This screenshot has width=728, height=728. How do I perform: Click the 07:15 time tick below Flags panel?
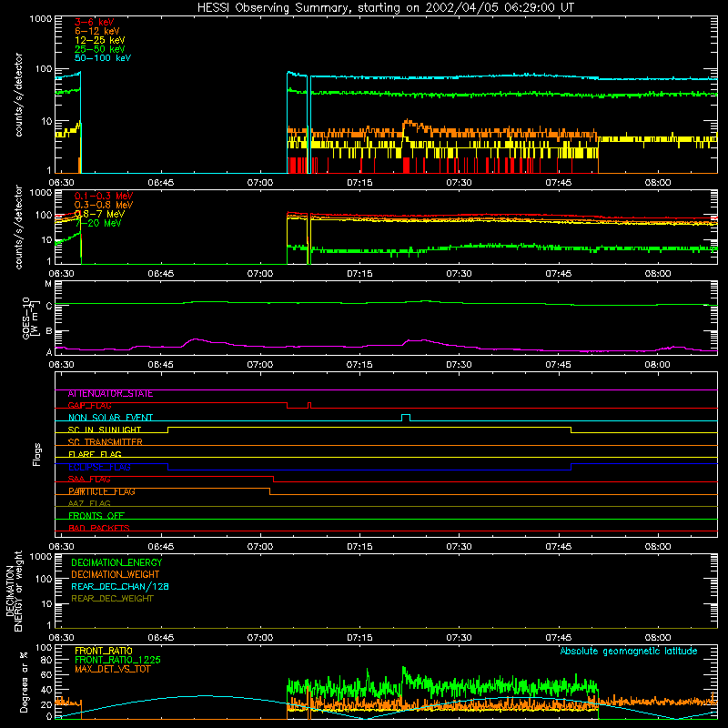pos(359,547)
